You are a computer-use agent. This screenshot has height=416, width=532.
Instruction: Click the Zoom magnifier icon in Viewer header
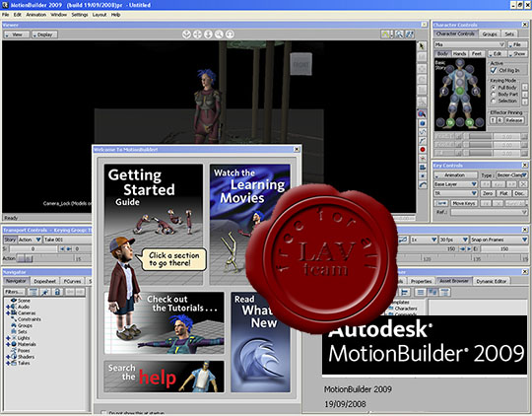219,35
